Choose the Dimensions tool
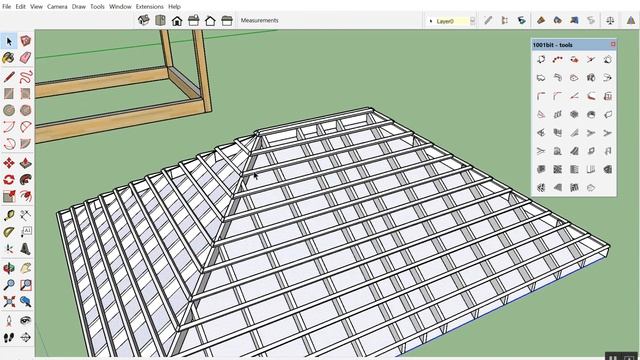Viewport: 640px width, 360px height. pyautogui.click(x=25, y=215)
